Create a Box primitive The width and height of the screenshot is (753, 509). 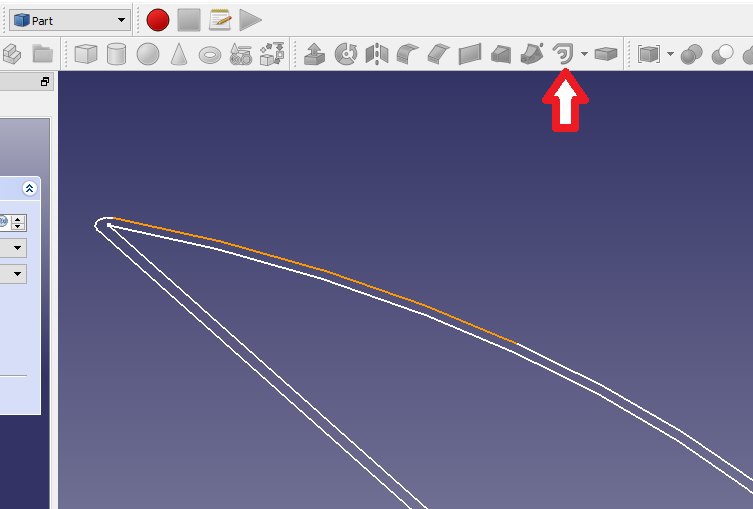coord(86,54)
